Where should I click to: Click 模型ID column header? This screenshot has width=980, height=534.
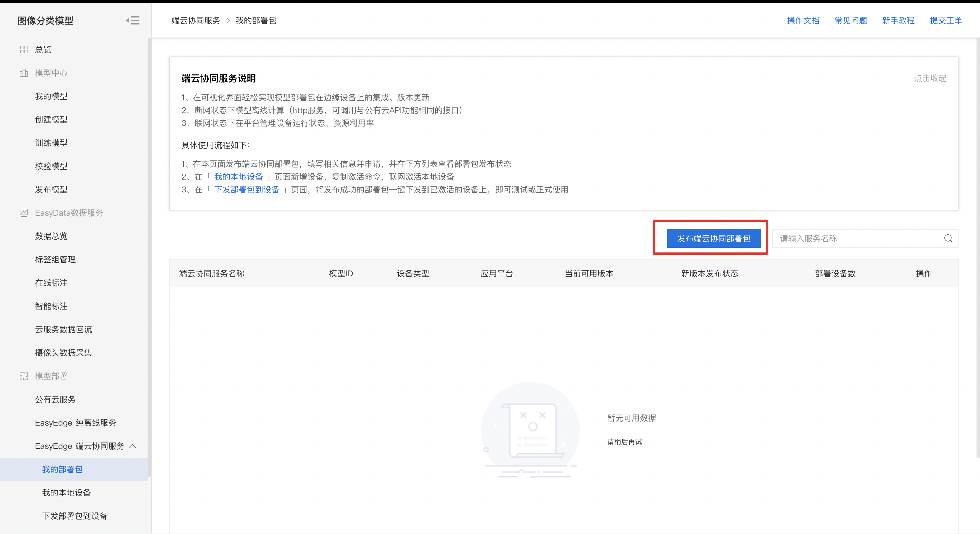[x=341, y=273]
